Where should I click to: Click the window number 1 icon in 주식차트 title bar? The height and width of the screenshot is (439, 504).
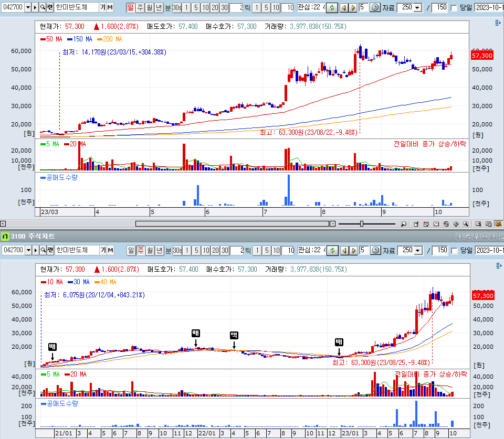click(x=459, y=237)
